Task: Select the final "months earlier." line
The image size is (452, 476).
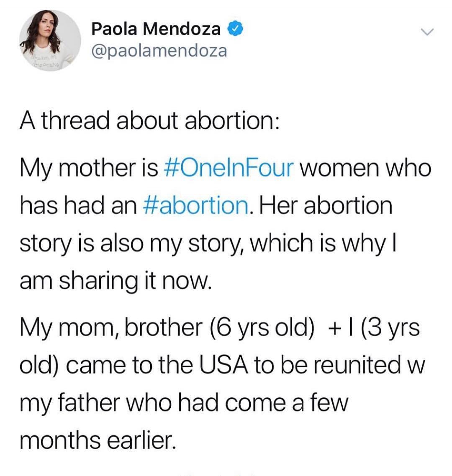Action: tap(98, 440)
